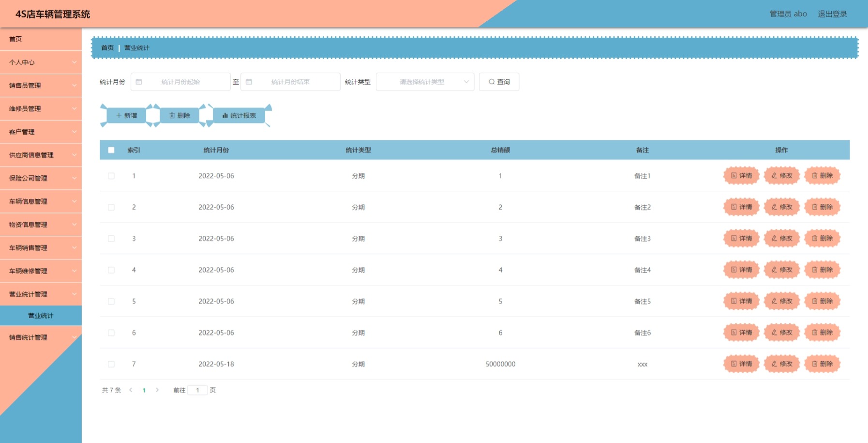Click the plus icon on 新增 button

click(x=119, y=115)
